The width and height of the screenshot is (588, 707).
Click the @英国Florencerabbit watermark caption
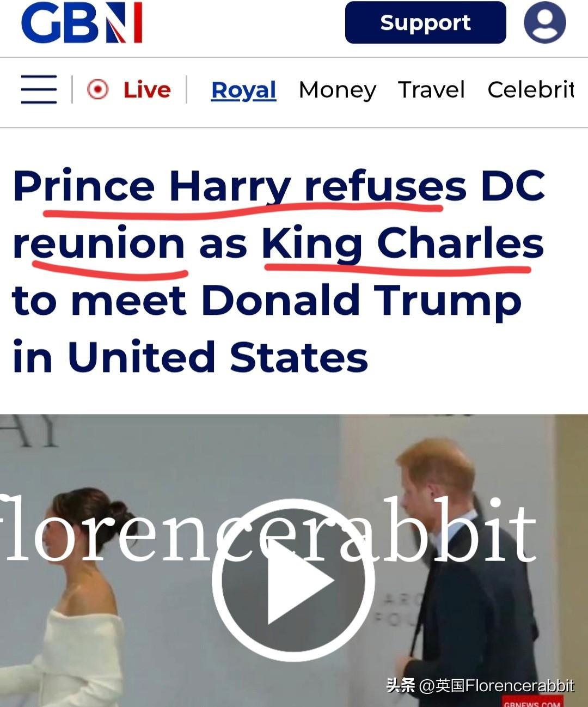point(480,685)
